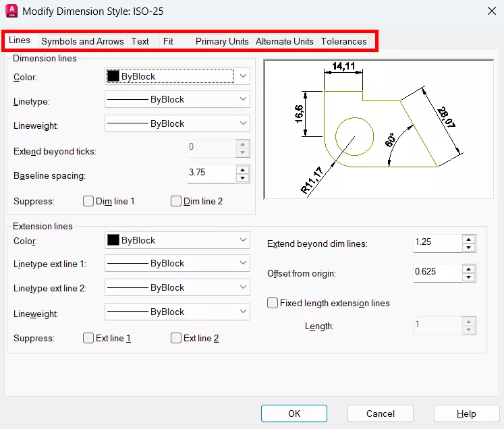Expand Dimension lines Lineweight dropdown

[177, 123]
